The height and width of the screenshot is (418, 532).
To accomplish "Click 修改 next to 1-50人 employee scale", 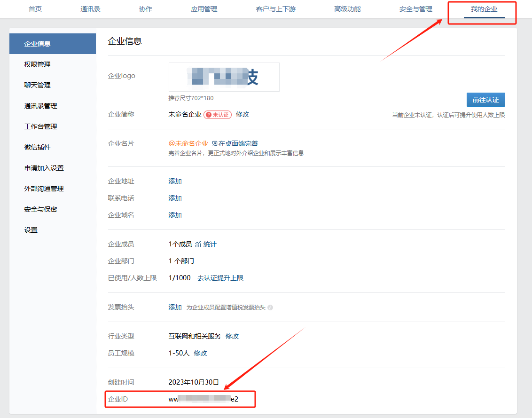I will pyautogui.click(x=200, y=353).
